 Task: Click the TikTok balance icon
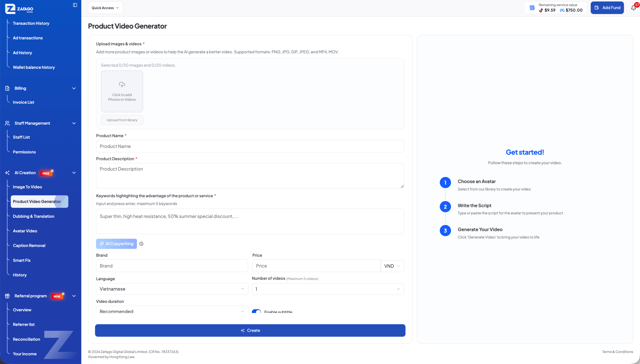tap(541, 10)
